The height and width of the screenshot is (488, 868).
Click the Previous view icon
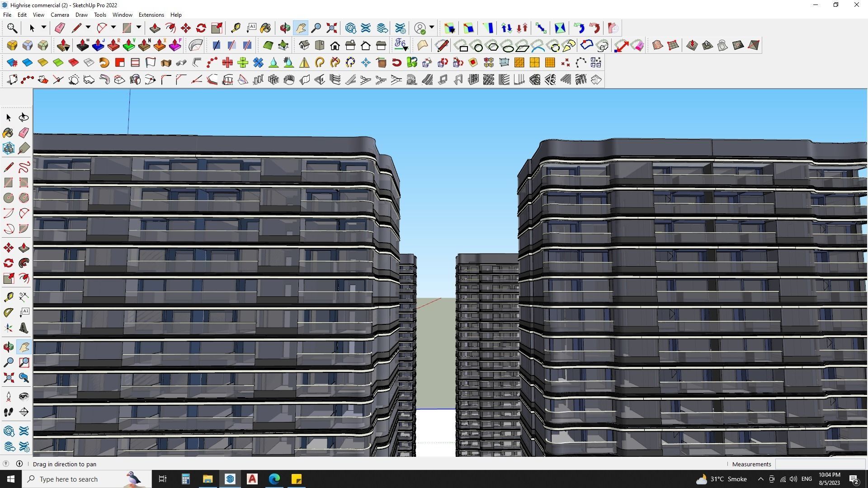[24, 378]
